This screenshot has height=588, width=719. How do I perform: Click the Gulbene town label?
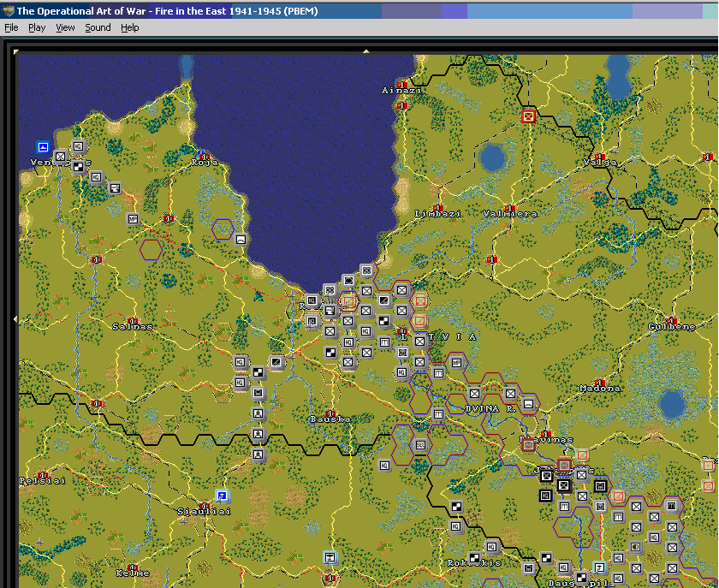pos(672,327)
